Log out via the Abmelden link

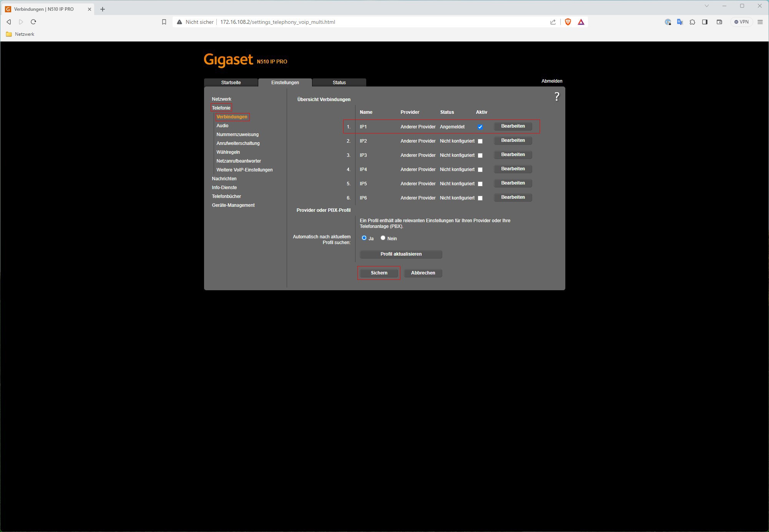coord(552,81)
